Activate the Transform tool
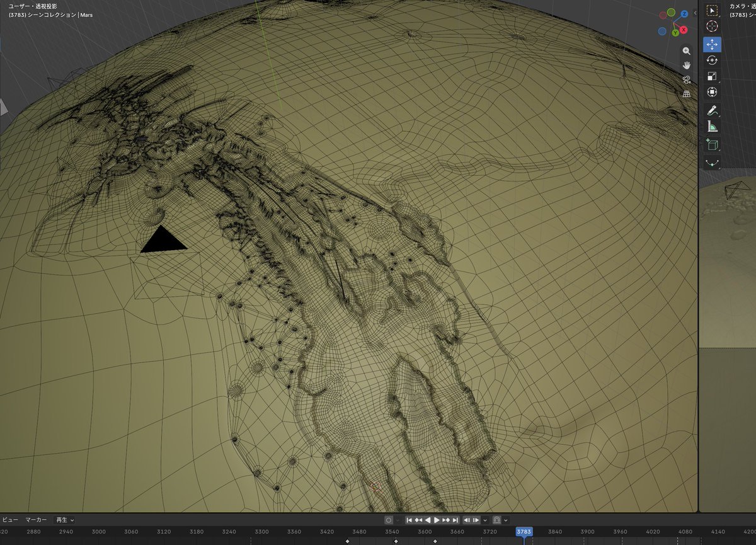Viewport: 756px width, 545px height. [713, 92]
